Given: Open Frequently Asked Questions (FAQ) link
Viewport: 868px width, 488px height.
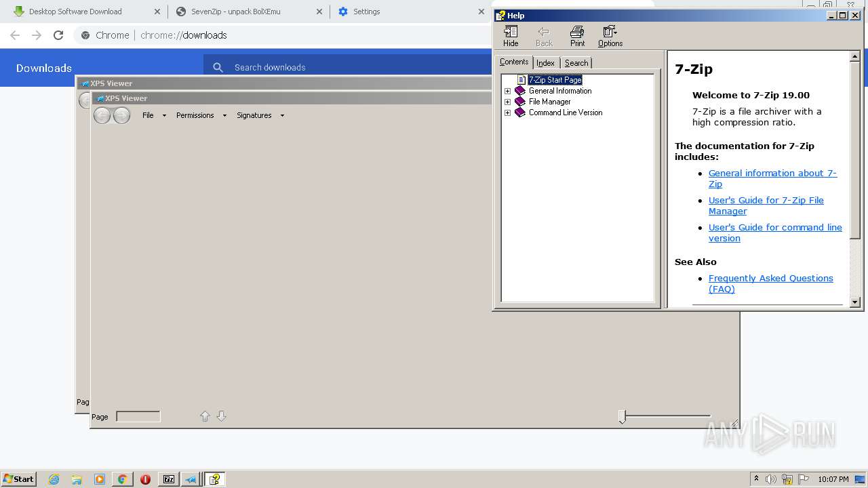Looking at the screenshot, I should (x=770, y=283).
